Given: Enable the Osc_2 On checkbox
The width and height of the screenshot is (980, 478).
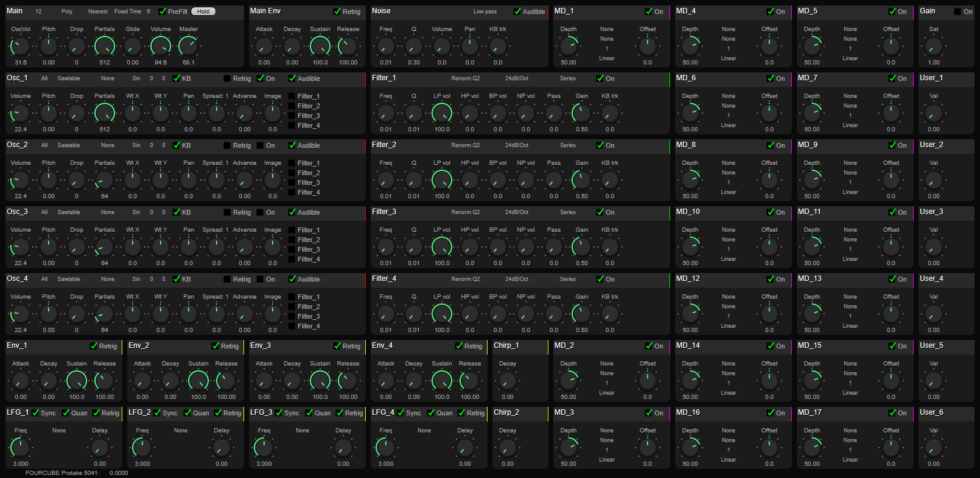Looking at the screenshot, I should point(261,145).
